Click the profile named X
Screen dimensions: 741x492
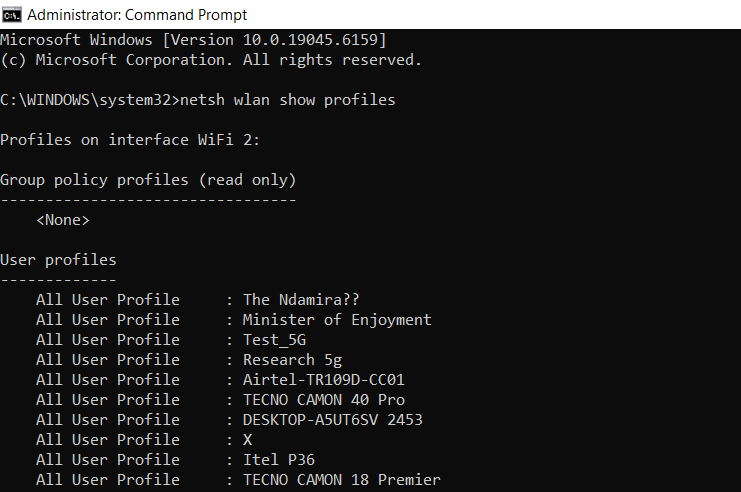(248, 440)
